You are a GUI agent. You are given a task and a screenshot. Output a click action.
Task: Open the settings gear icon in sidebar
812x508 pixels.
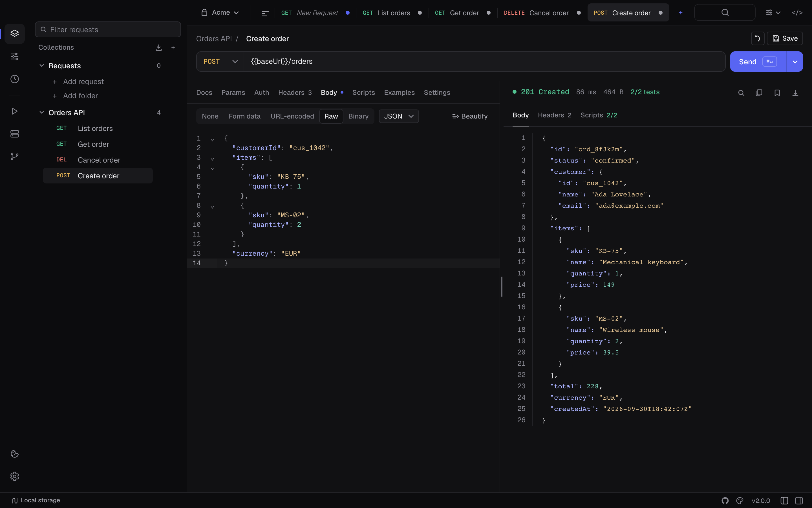(x=14, y=476)
